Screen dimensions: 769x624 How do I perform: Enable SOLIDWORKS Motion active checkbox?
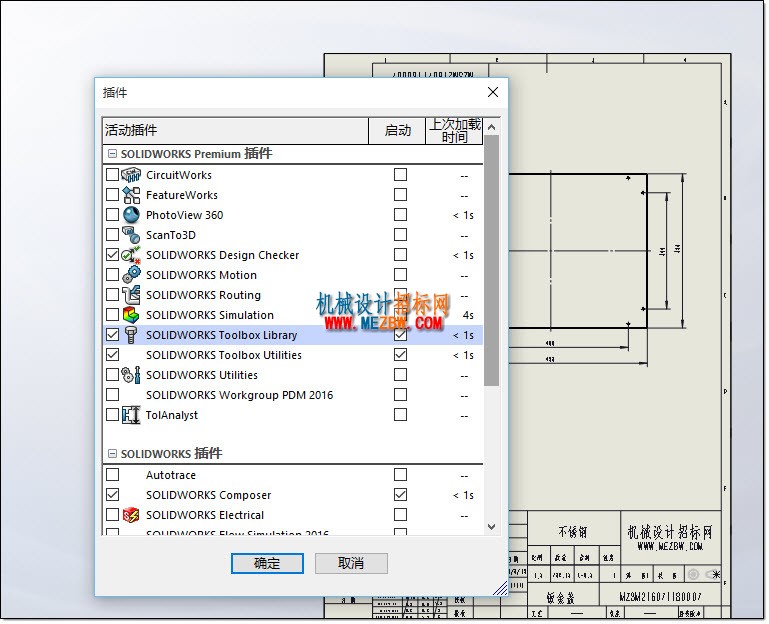tap(112, 275)
